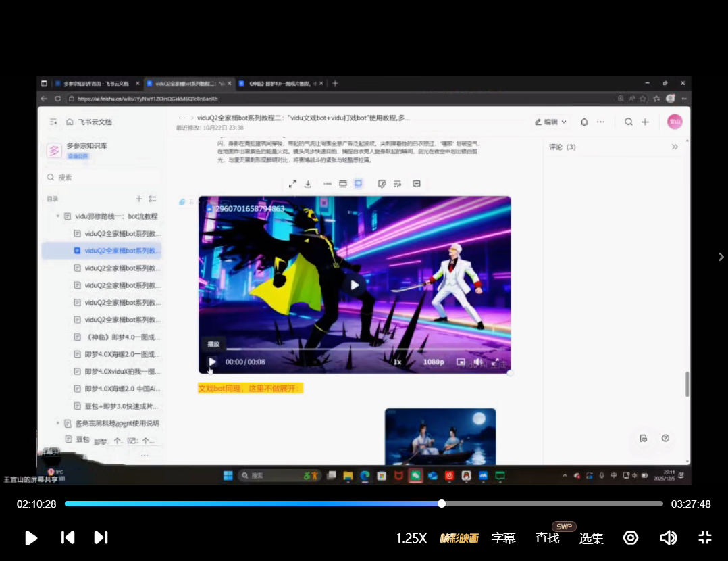Screen dimensions: 728x561
Task: Open the 编辑 mode dropdown
Action: 551,122
